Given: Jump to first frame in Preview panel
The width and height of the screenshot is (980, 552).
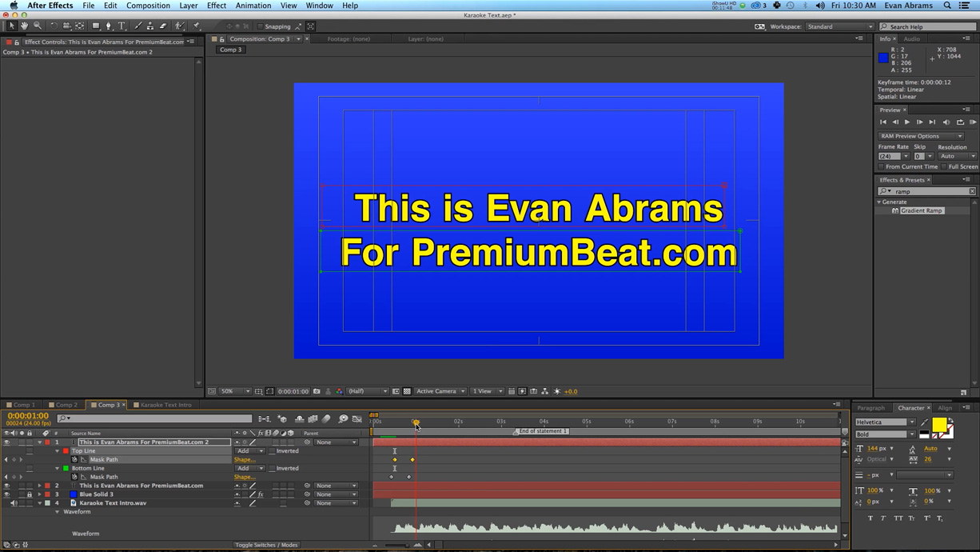Looking at the screenshot, I should (883, 122).
